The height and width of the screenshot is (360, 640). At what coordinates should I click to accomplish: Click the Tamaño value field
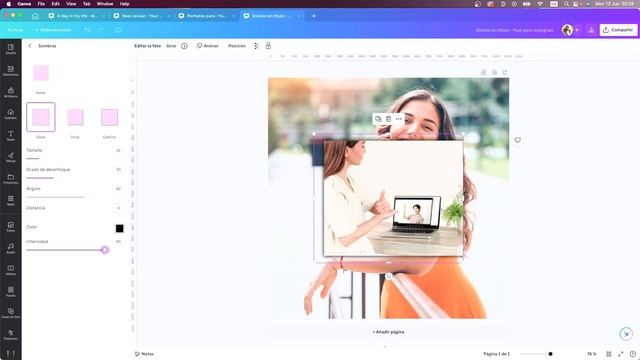point(118,150)
